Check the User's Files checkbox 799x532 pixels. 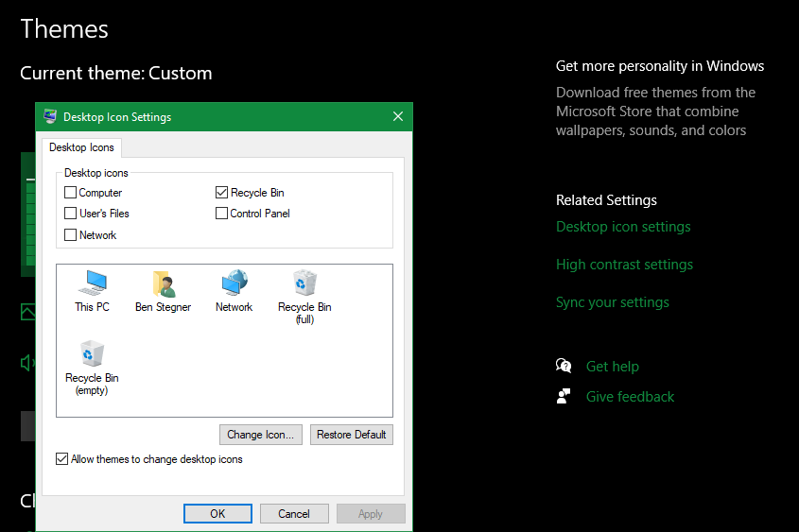(x=71, y=214)
